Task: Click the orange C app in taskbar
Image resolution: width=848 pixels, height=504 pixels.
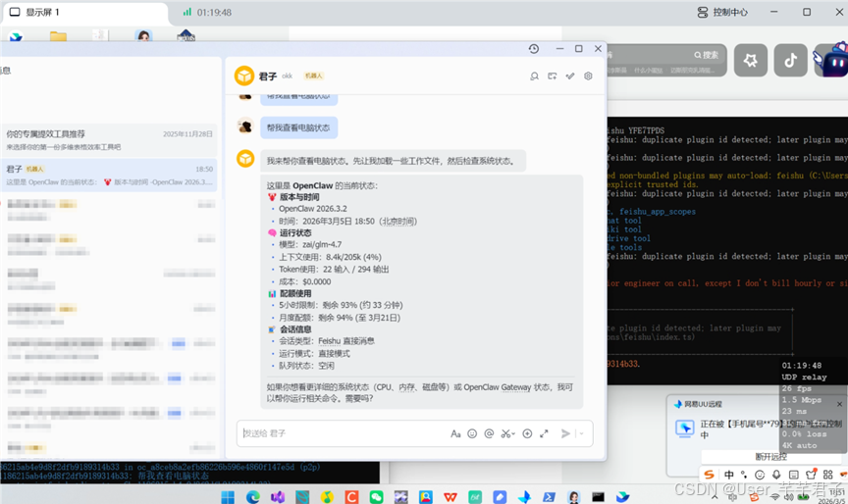Action: point(351,496)
